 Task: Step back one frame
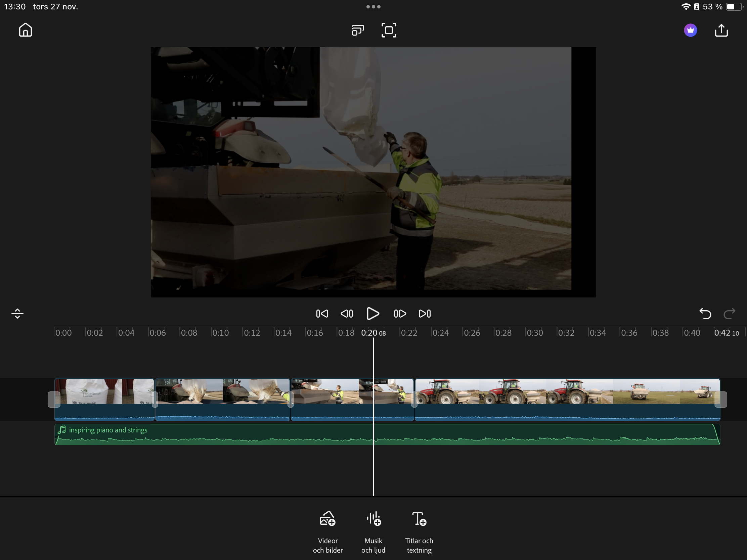click(x=347, y=314)
